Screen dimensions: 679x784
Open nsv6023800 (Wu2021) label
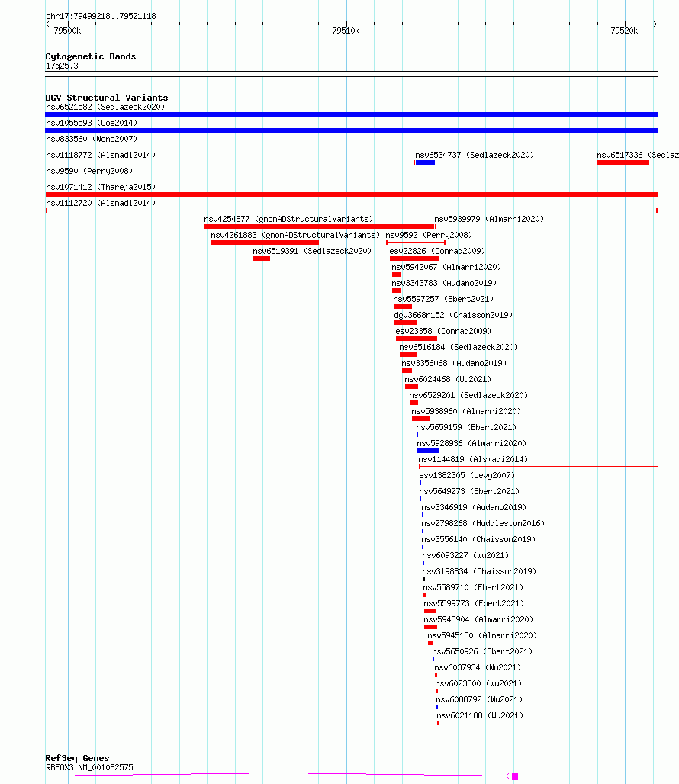tap(478, 683)
